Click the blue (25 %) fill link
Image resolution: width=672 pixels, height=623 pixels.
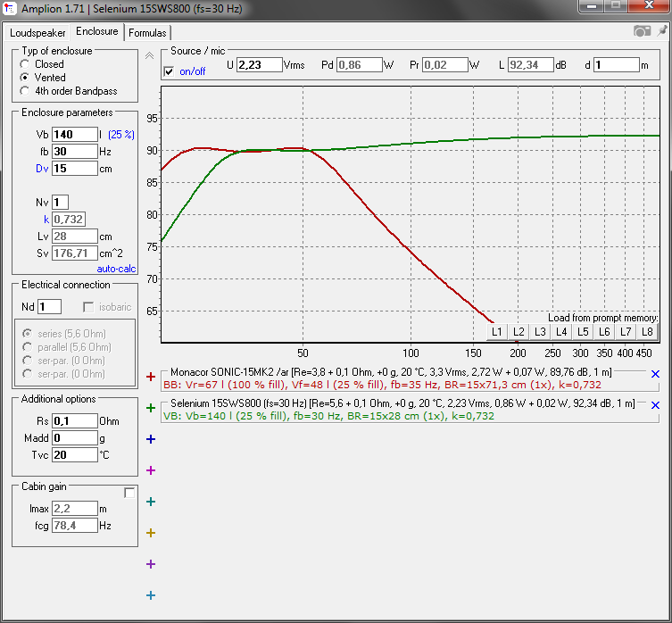[x=121, y=135]
